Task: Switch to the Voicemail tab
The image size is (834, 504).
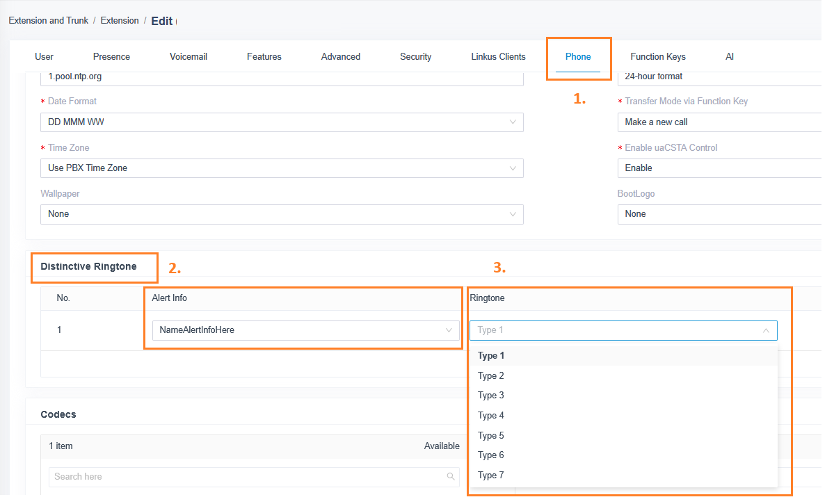Action: (x=189, y=57)
